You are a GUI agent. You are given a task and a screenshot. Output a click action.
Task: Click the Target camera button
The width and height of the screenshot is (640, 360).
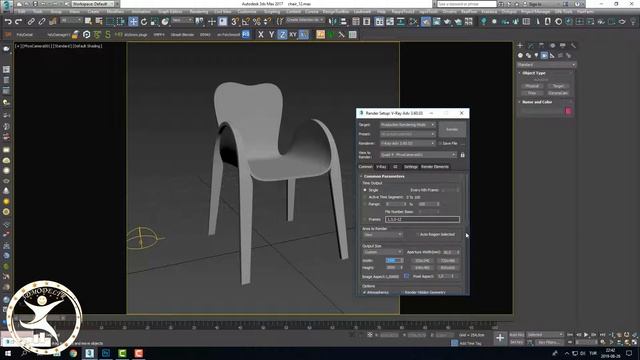pos(558,86)
